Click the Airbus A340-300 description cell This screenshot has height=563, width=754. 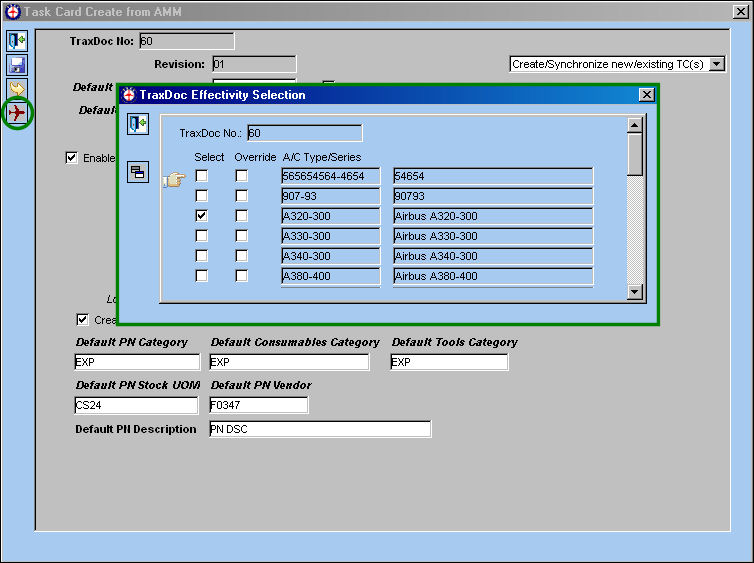(x=493, y=256)
